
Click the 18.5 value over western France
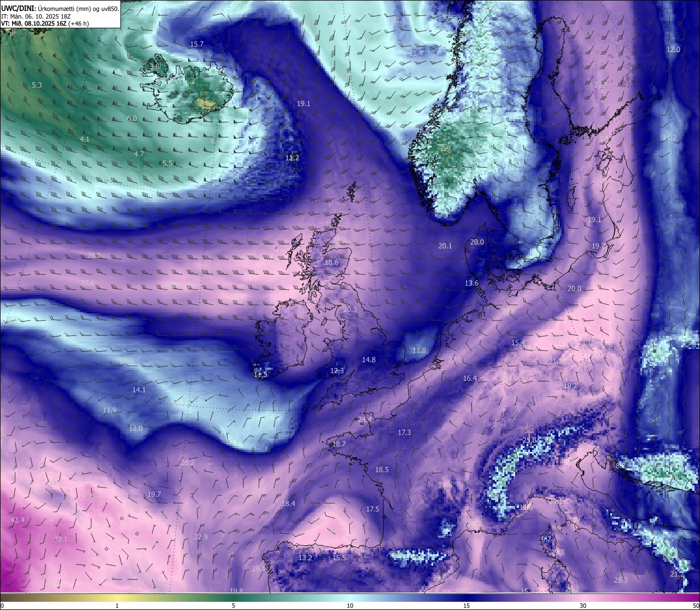[x=382, y=470]
